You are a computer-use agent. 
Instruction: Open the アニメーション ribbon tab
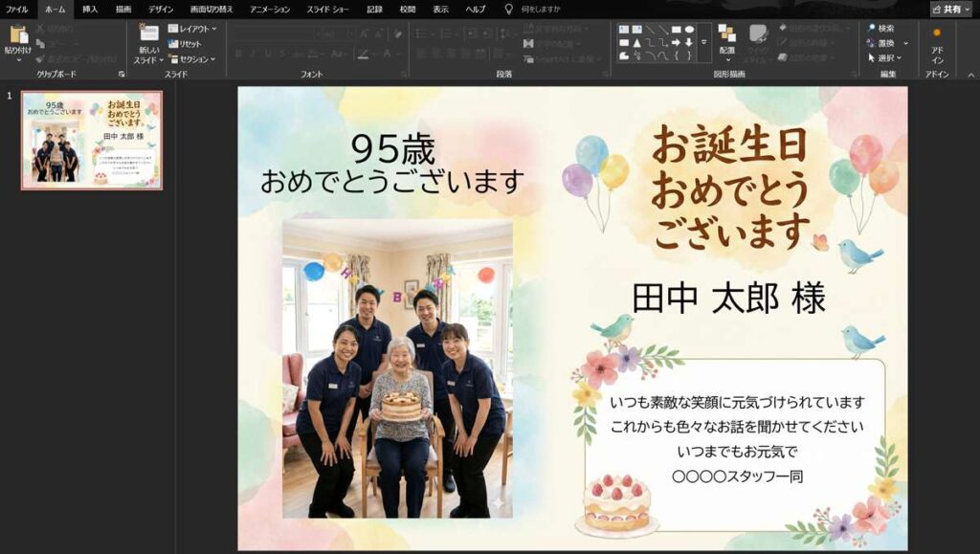(x=270, y=9)
